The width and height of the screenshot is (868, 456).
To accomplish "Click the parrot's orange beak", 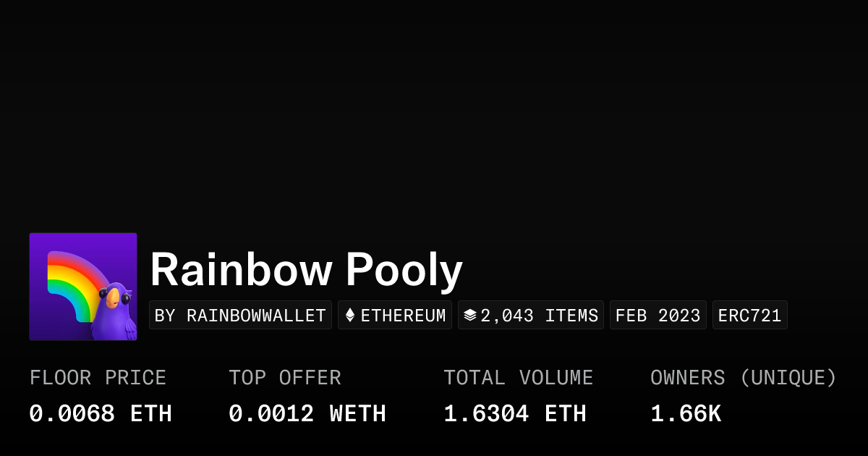I will (x=113, y=298).
